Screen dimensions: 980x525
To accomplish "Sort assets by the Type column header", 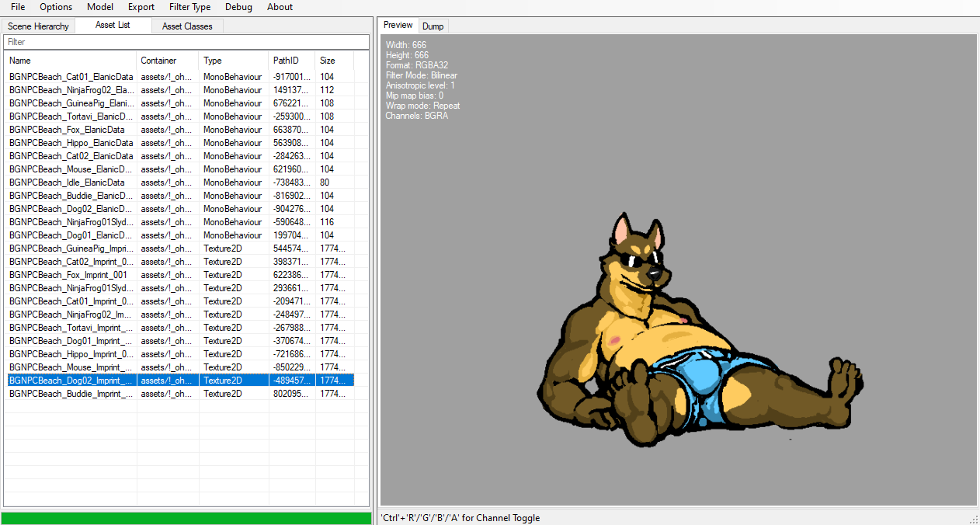I will pos(233,61).
